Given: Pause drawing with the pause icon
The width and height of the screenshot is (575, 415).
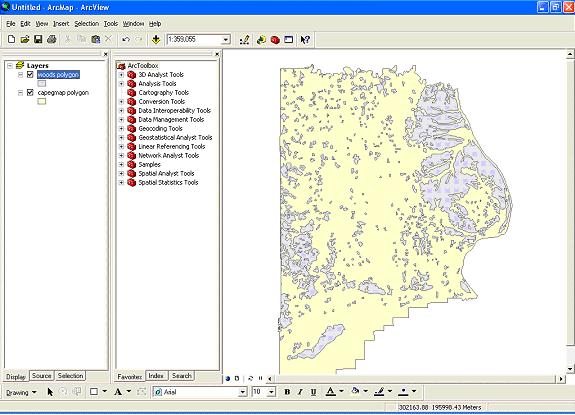Looking at the screenshot, I should (260, 378).
